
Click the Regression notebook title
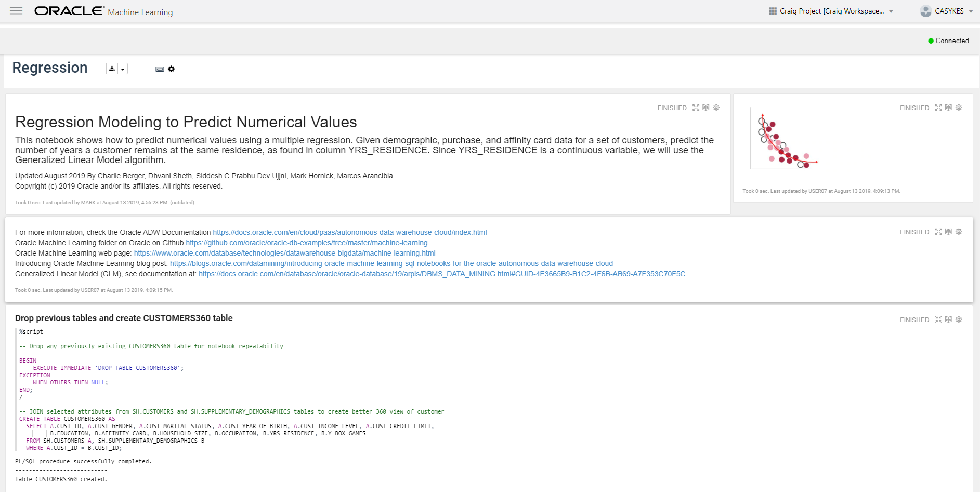pyautogui.click(x=50, y=68)
